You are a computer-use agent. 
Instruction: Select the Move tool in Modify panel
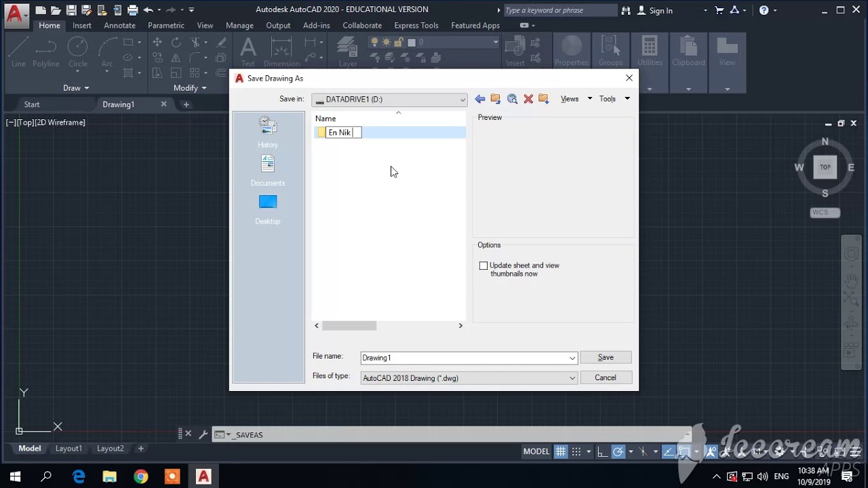(x=157, y=42)
